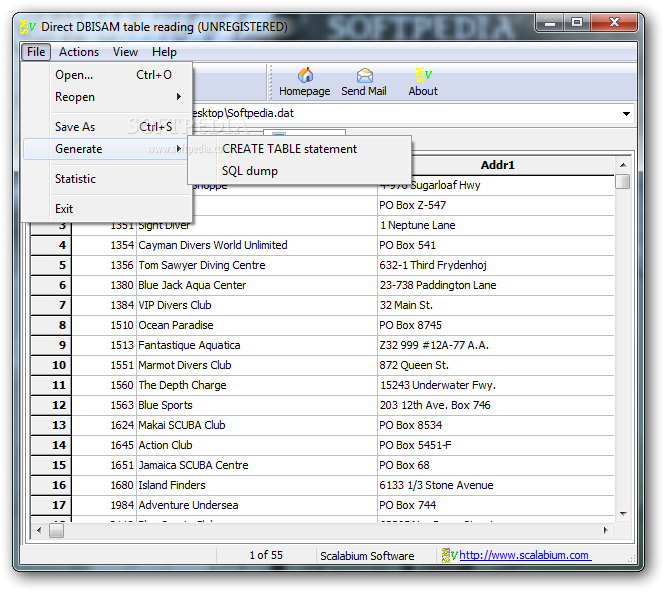Image resolution: width=665 pixels, height=592 pixels.
Task: Click PO Box Z-547 address cell
Action: [496, 205]
